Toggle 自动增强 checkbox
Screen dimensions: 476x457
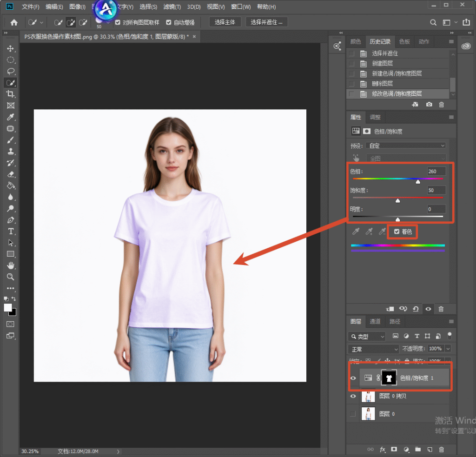(169, 22)
